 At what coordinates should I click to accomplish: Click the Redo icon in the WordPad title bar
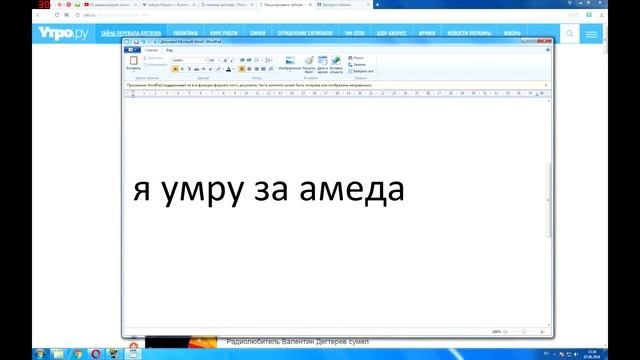pyautogui.click(x=149, y=42)
